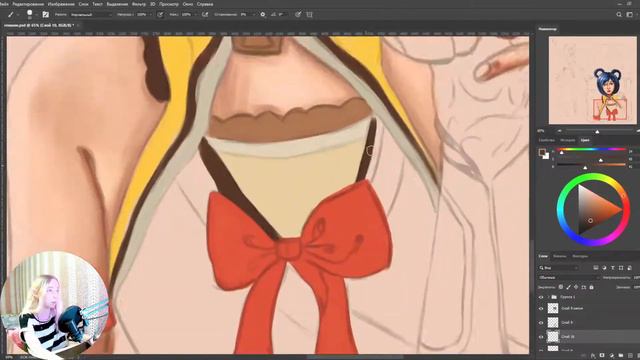Screen dimensions: 640x360
Task: Open the layer blending mode dropdown
Action: click(569, 278)
